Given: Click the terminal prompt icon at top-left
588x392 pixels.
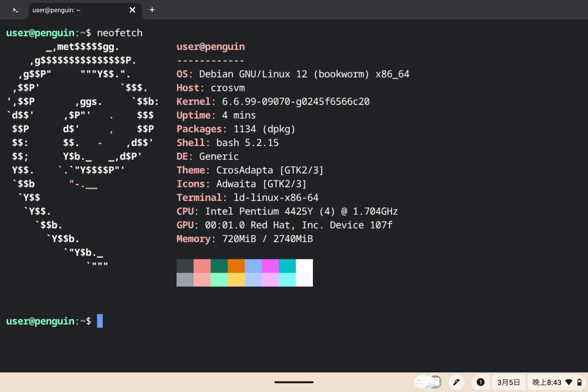Looking at the screenshot, I should 15,10.
